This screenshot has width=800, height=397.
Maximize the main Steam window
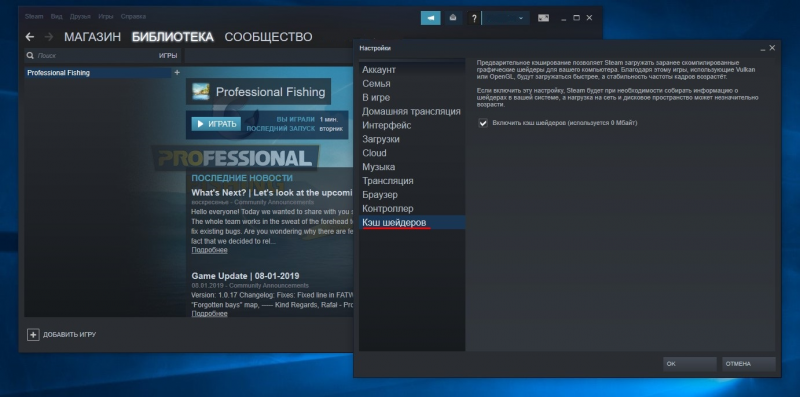pos(577,18)
